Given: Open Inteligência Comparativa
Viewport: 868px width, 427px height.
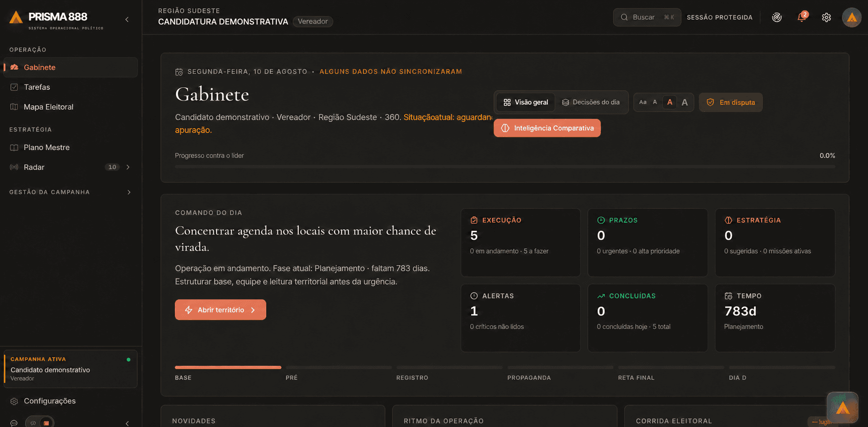Looking at the screenshot, I should coord(547,128).
